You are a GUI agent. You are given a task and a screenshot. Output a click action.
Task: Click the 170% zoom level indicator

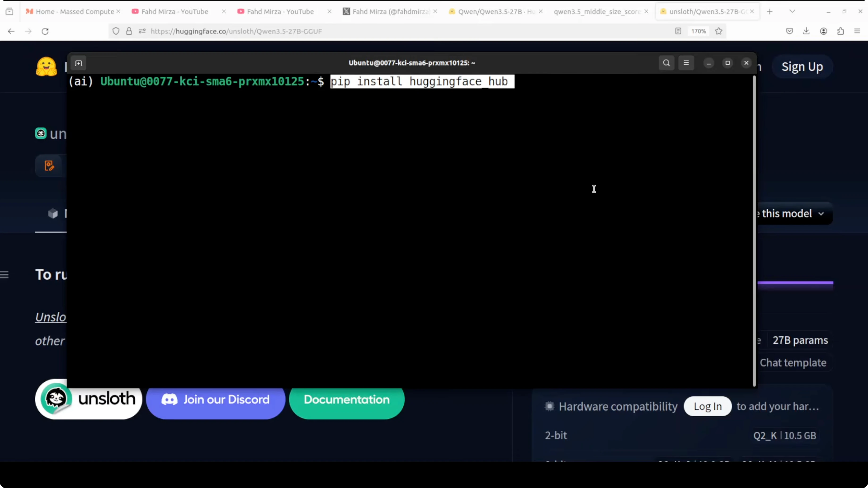pos(698,31)
